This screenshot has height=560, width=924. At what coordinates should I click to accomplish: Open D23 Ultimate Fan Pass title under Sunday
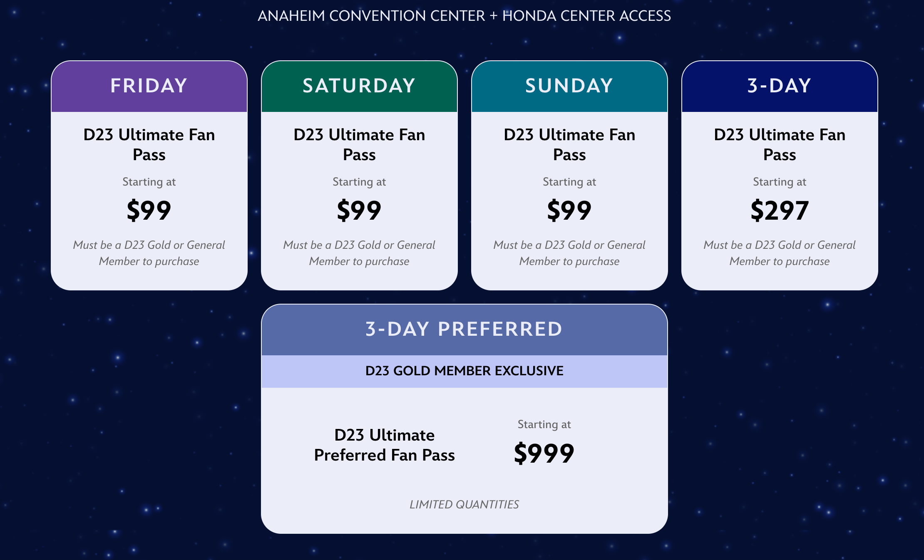tap(569, 144)
